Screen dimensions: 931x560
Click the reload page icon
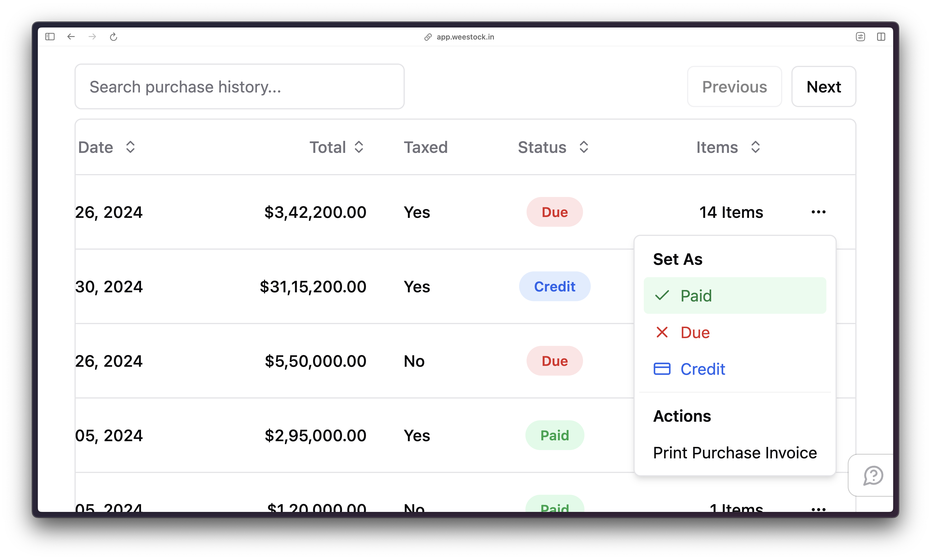[114, 37]
